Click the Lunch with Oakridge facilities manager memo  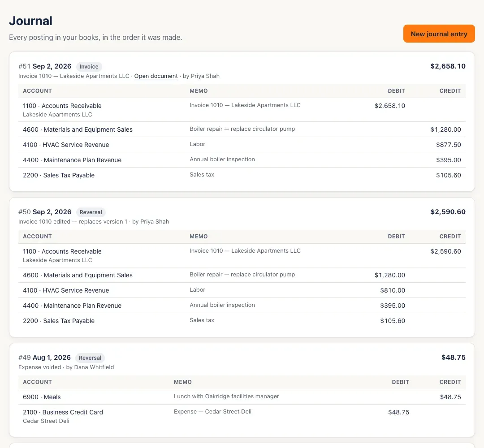click(x=226, y=396)
